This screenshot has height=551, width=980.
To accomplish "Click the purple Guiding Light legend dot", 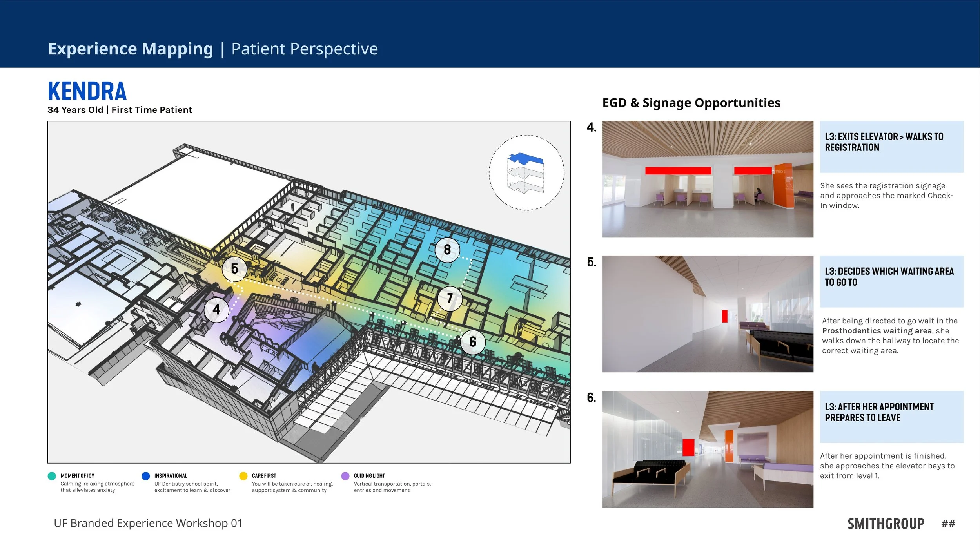I will coord(345,476).
